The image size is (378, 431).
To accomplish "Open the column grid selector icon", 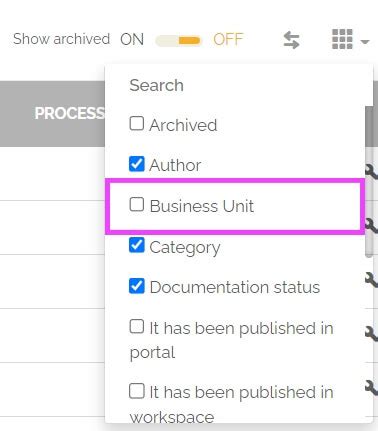I will (342, 39).
